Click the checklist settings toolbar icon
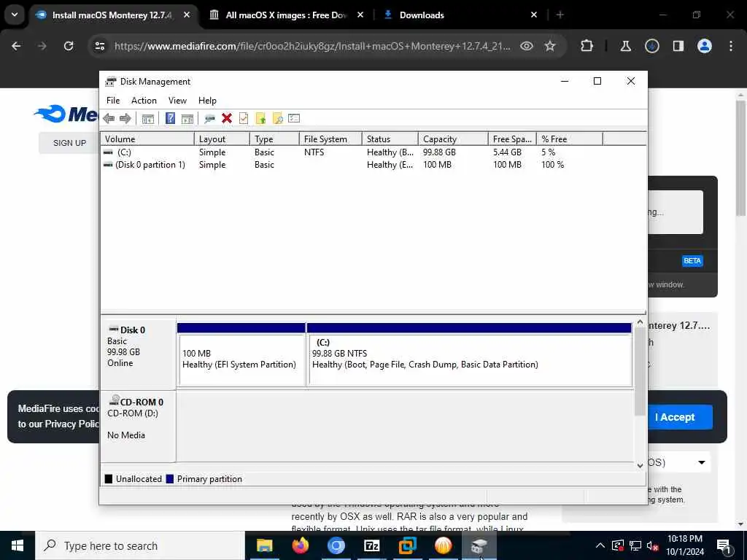 294,119
